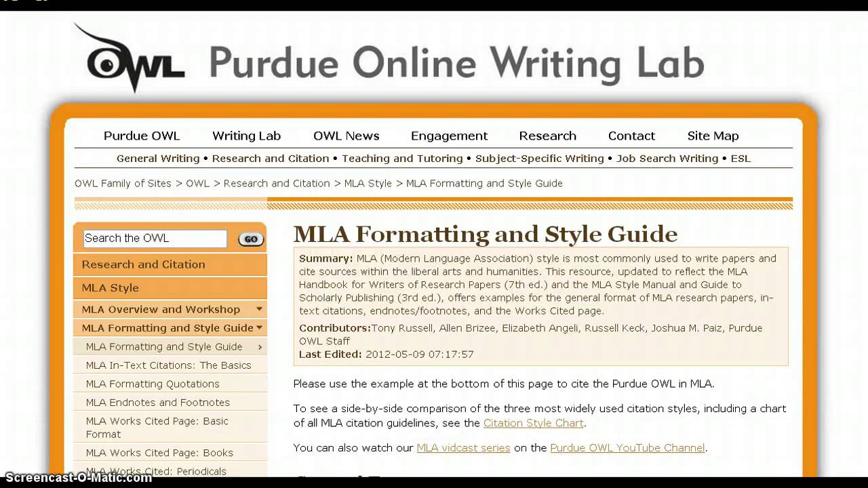Click chevron beside MLA Formatting and Style Guide item

pyautogui.click(x=260, y=347)
